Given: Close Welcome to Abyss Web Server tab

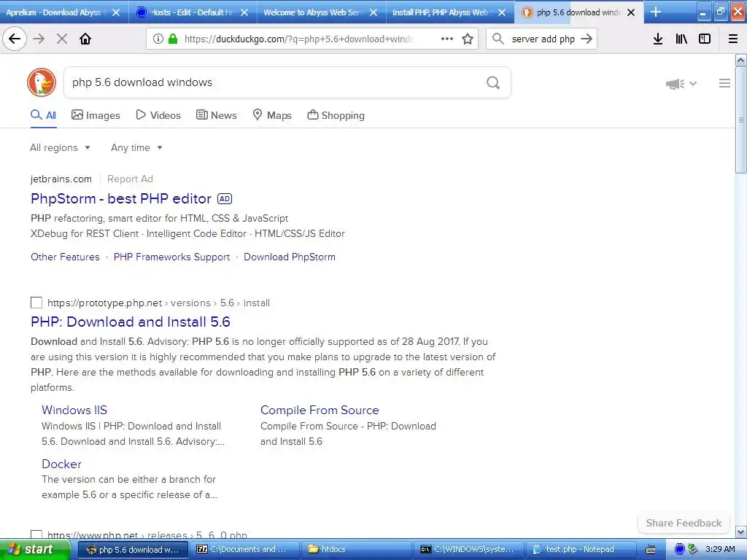Looking at the screenshot, I should tap(373, 13).
